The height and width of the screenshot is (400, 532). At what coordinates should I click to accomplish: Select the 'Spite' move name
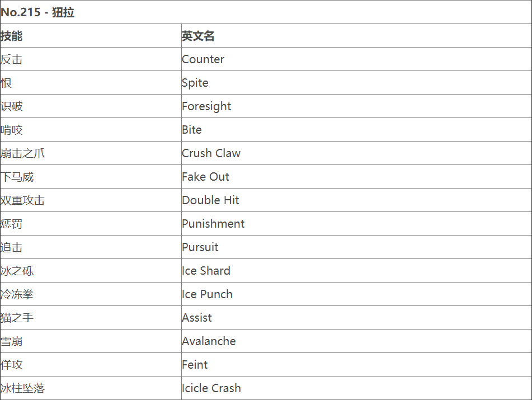tap(195, 83)
